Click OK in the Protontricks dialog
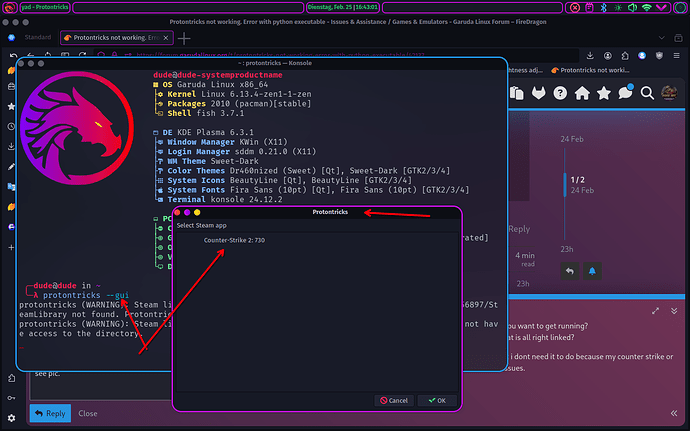690x431 pixels. coord(437,400)
